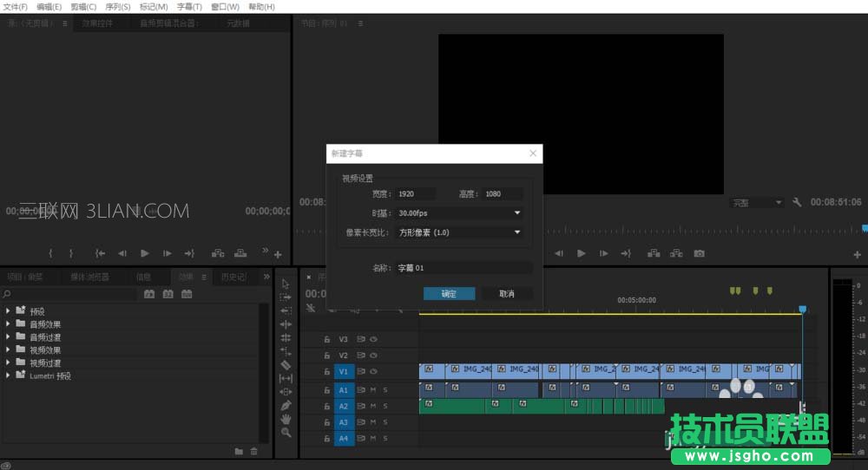Go to Out point in Program monitor
Image resolution: width=868 pixels, height=470 pixels.
tap(626, 253)
